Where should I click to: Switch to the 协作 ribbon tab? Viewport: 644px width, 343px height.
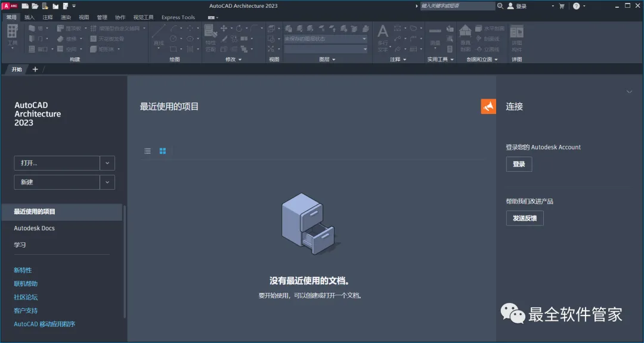click(x=120, y=17)
